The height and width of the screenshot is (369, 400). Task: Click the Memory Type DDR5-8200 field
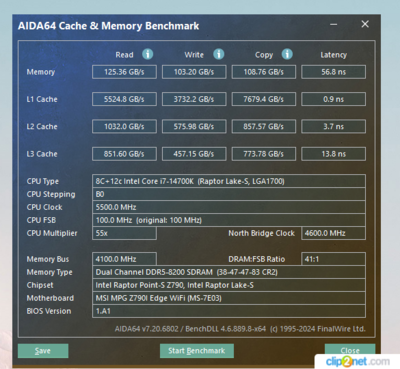click(229, 272)
